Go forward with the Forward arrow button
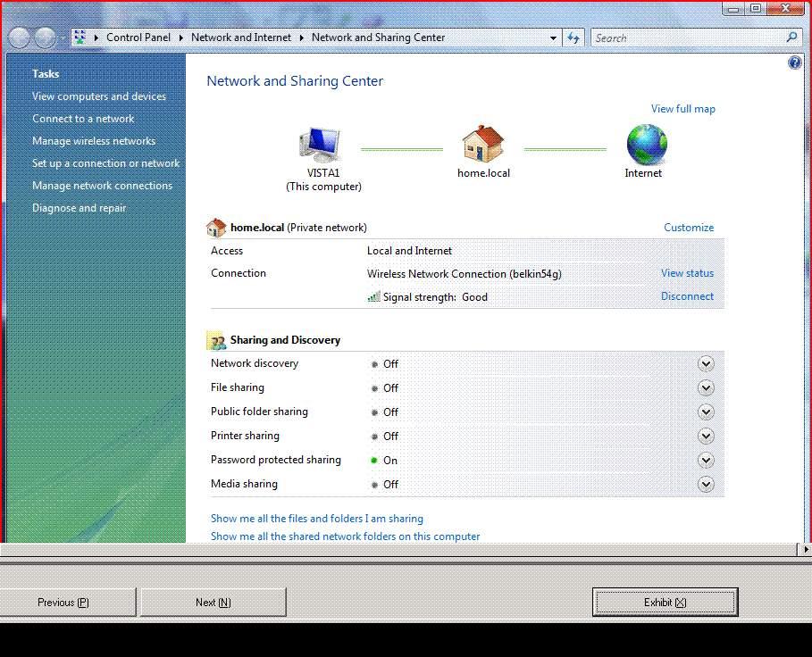 coord(45,37)
